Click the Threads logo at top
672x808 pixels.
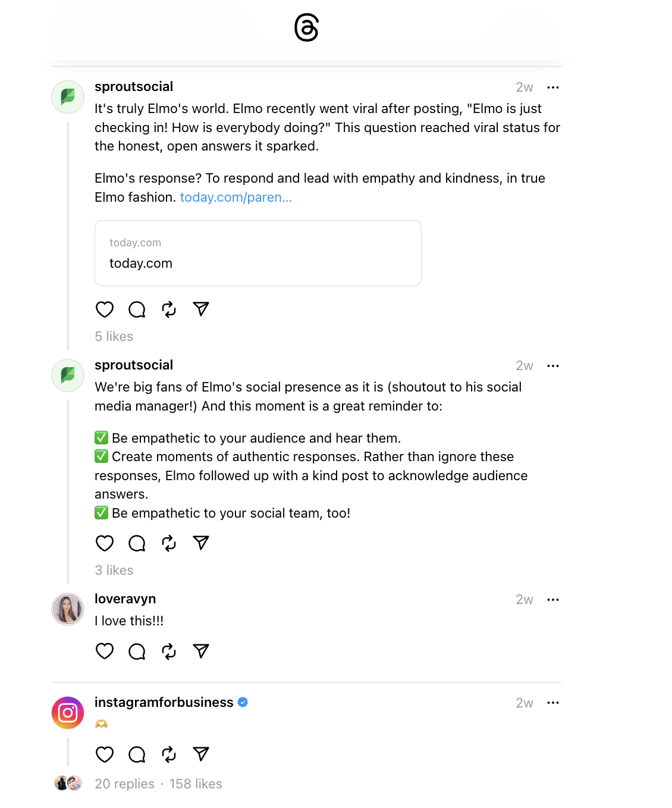point(307,28)
